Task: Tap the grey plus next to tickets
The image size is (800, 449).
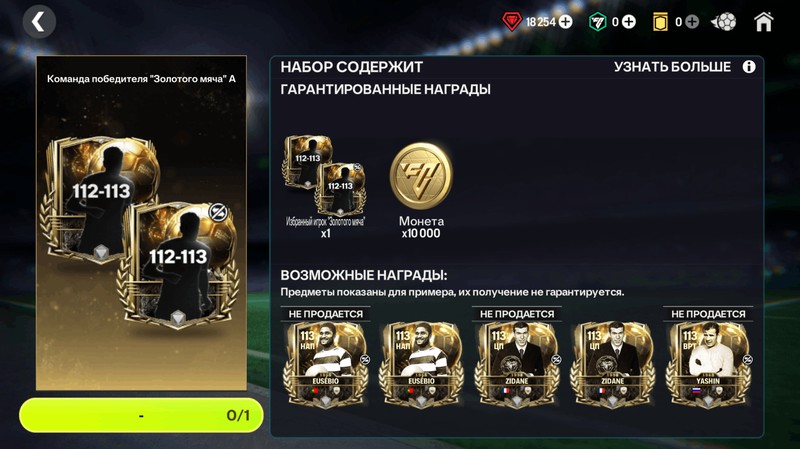Action: click(692, 22)
